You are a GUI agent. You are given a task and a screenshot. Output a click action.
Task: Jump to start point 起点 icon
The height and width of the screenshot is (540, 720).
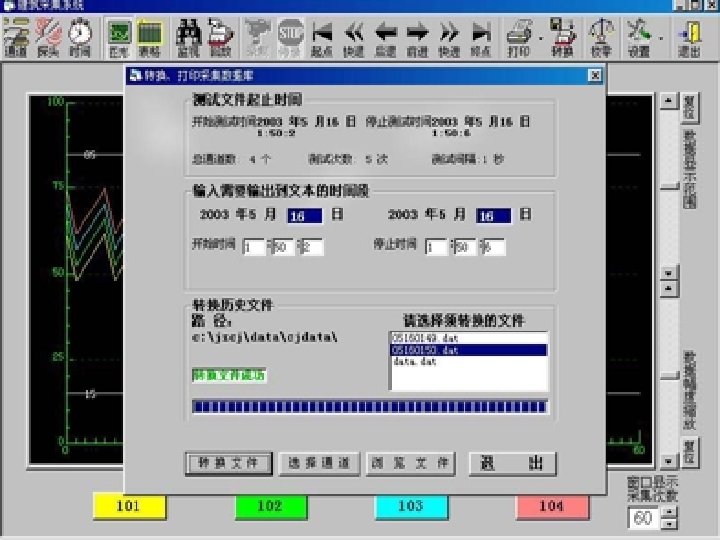point(322,38)
